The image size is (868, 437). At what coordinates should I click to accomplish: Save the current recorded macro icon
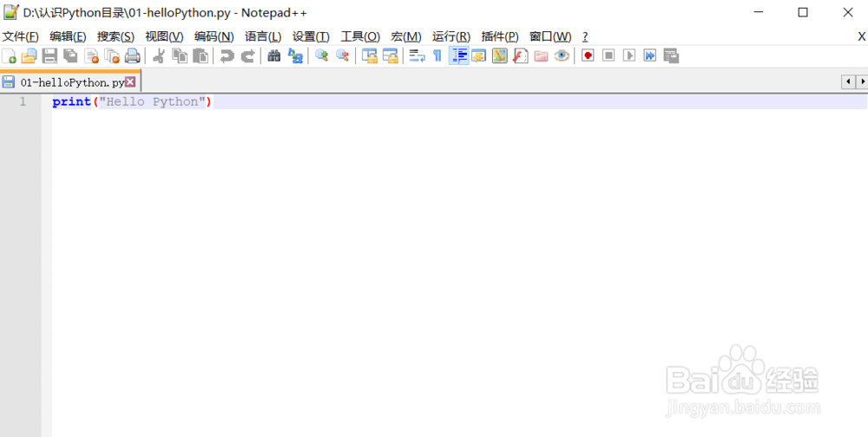(x=671, y=55)
